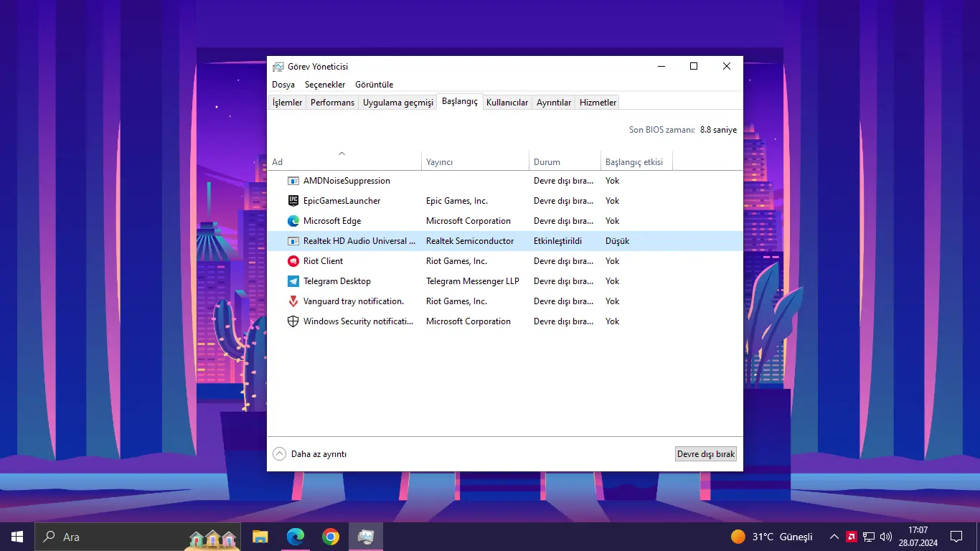Click the 8.8 saniye BIOS value
The height and width of the screenshot is (551, 980).
pyautogui.click(x=718, y=130)
